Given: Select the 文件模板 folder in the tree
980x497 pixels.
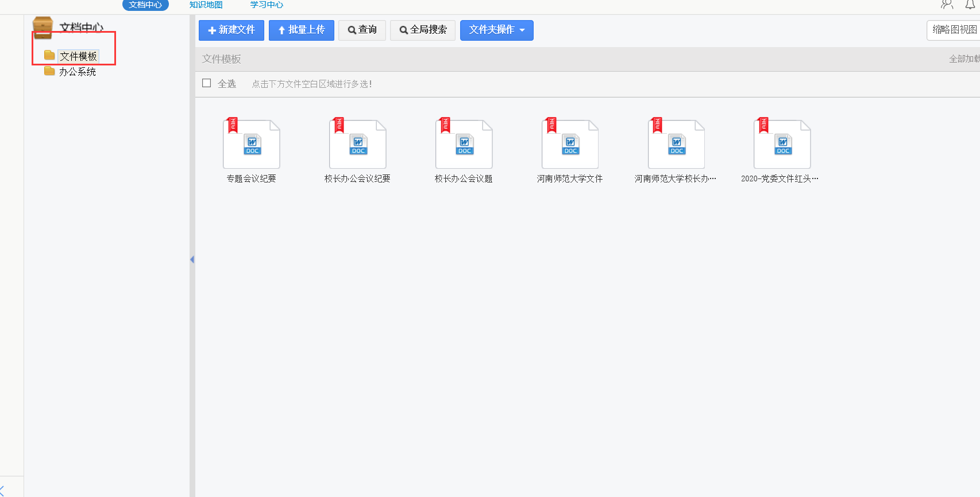Looking at the screenshot, I should point(78,56).
